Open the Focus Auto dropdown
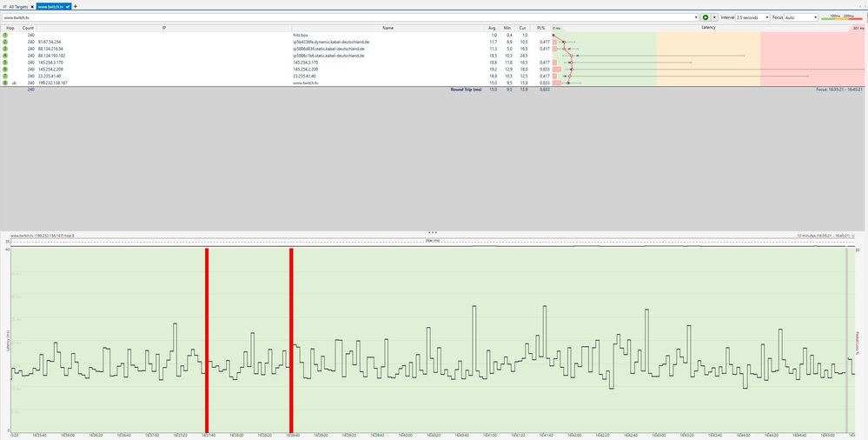Viewport: 868px width, 440px height. tap(801, 17)
